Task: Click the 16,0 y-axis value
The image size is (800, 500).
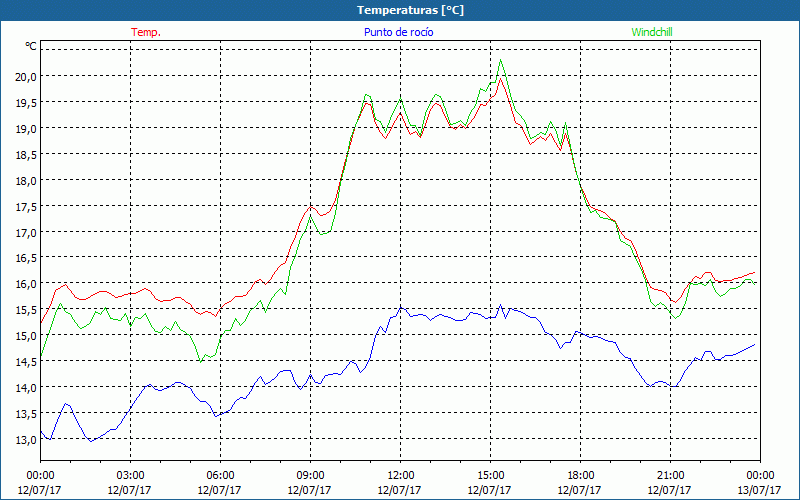Action: click(27, 284)
